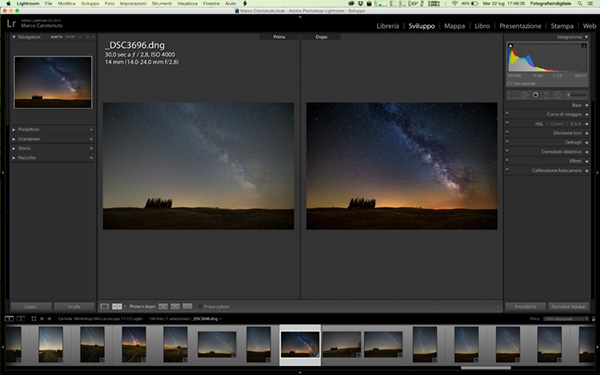600x375 pixels.
Task: Collapse the Istogramma panel
Action: coord(586,37)
